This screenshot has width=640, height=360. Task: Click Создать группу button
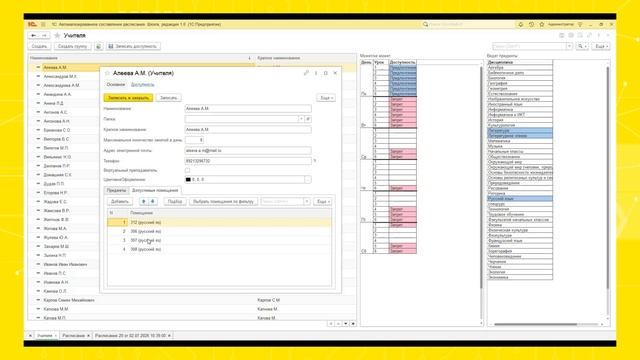pyautogui.click(x=73, y=47)
